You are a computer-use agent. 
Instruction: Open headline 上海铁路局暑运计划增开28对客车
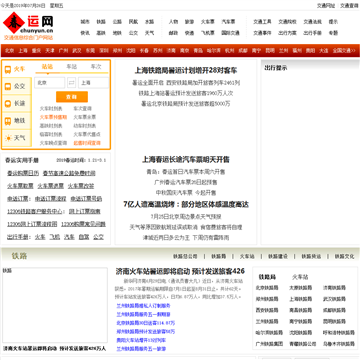186,70
